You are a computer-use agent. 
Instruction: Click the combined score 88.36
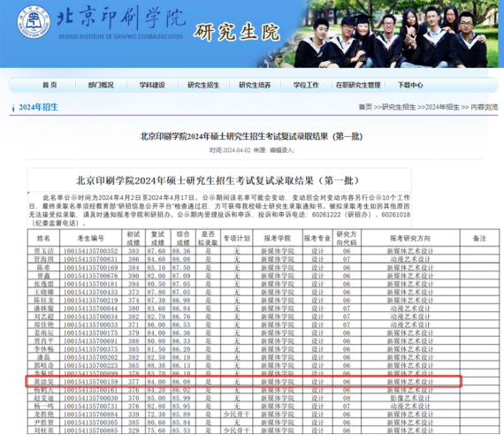point(181,251)
